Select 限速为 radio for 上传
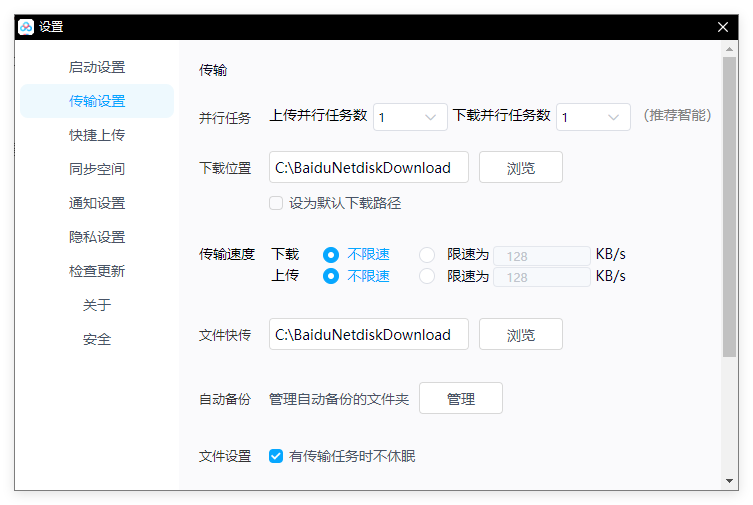 pyautogui.click(x=427, y=276)
